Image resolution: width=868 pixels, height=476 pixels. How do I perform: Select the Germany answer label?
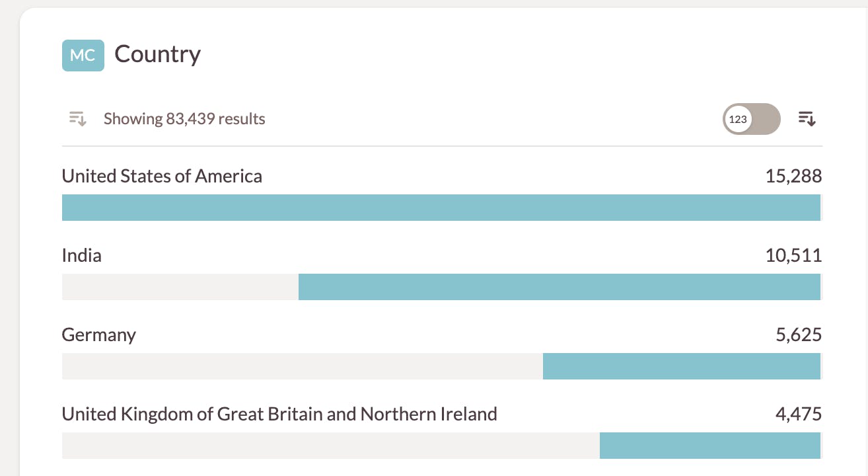click(99, 335)
